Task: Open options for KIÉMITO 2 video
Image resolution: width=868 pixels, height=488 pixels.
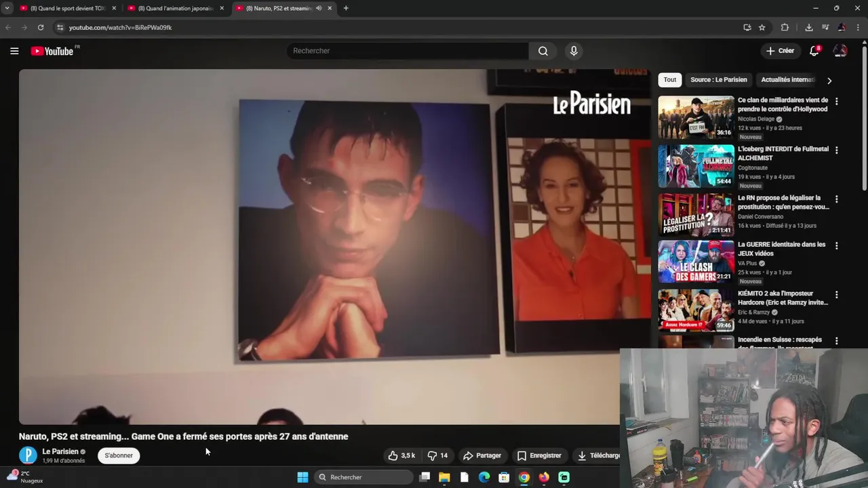Action: pos(836,295)
